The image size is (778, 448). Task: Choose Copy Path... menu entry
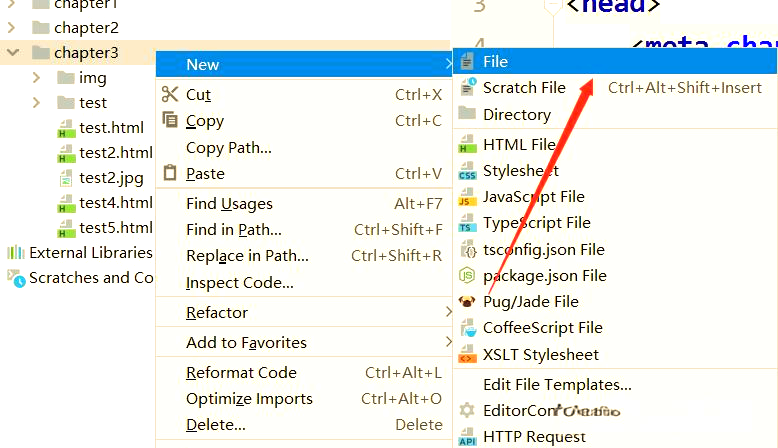pos(304,147)
